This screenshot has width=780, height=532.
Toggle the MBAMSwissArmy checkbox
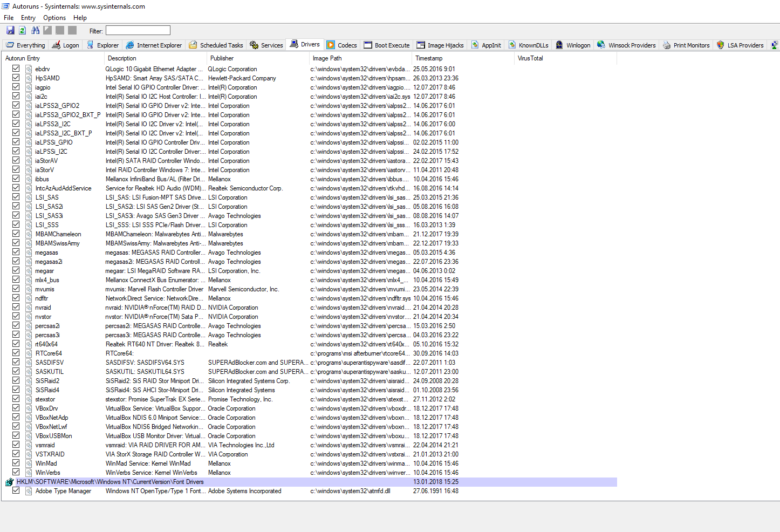(16, 243)
